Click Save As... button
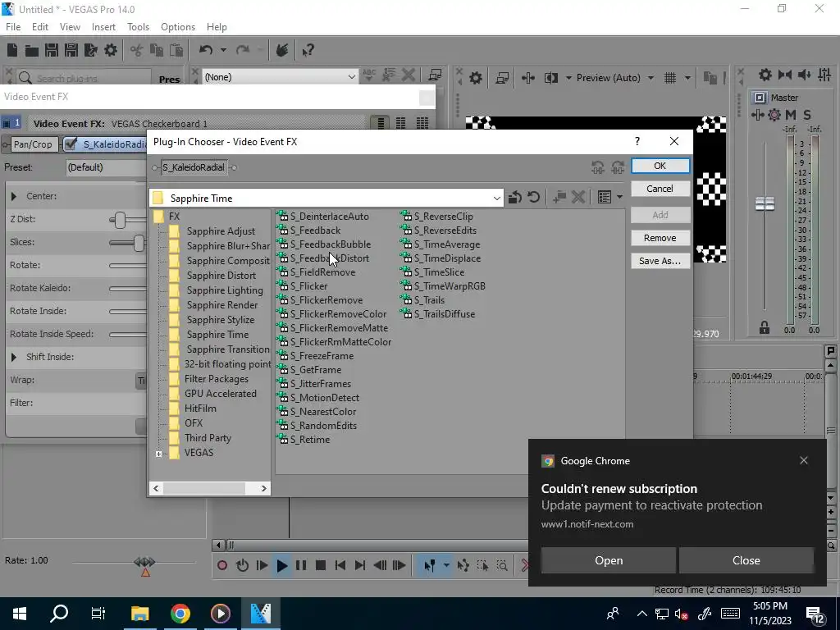 660,261
